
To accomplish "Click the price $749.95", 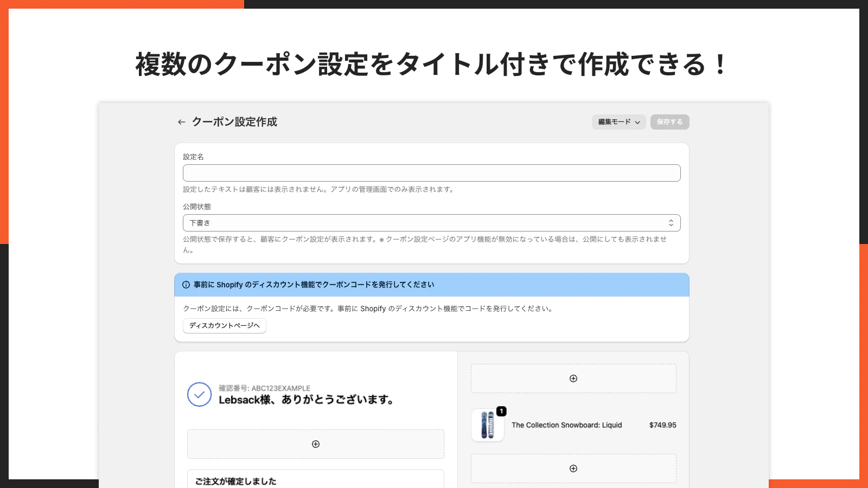I will click(x=662, y=425).
